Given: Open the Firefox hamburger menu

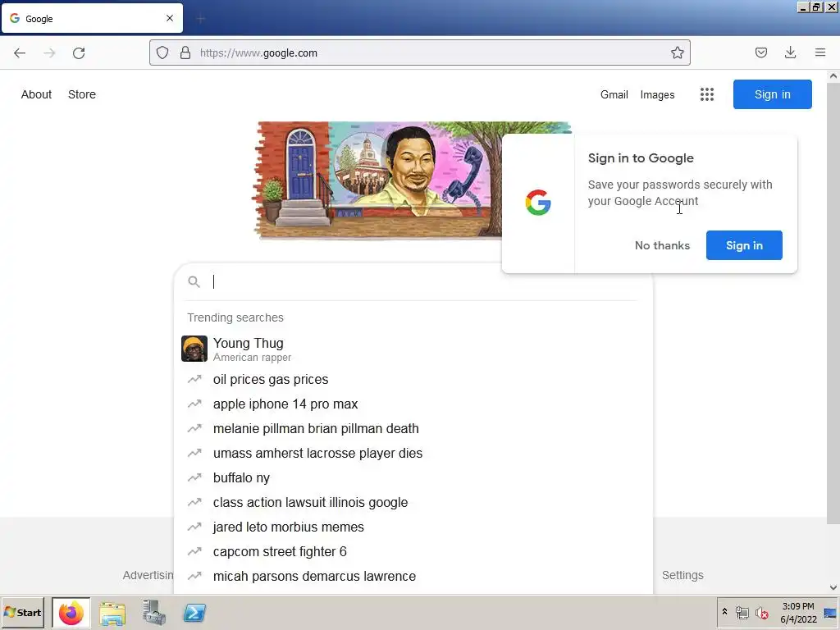Looking at the screenshot, I should coord(820,52).
